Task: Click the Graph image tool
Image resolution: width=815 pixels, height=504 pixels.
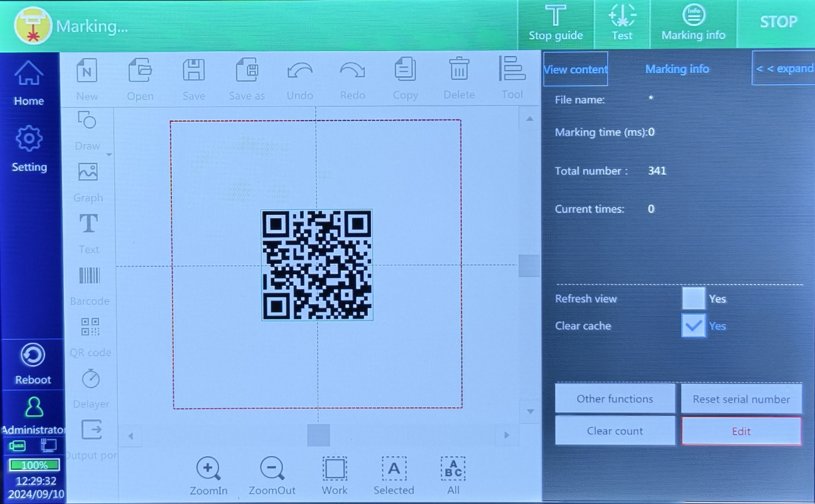Action: point(88,172)
